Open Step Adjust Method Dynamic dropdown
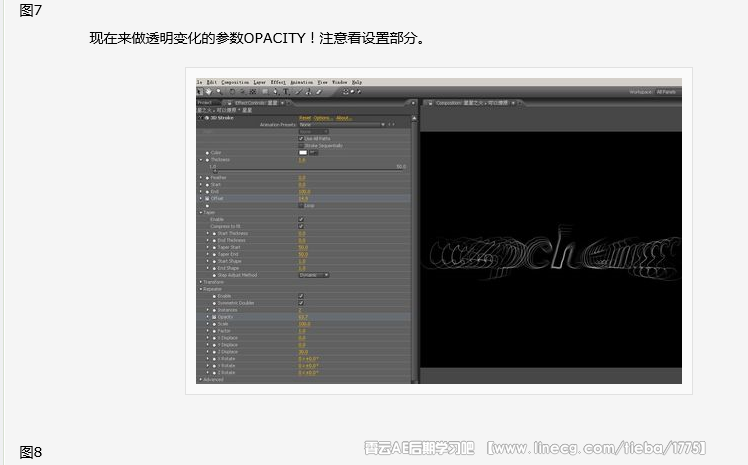The image size is (748, 465). coord(313,275)
